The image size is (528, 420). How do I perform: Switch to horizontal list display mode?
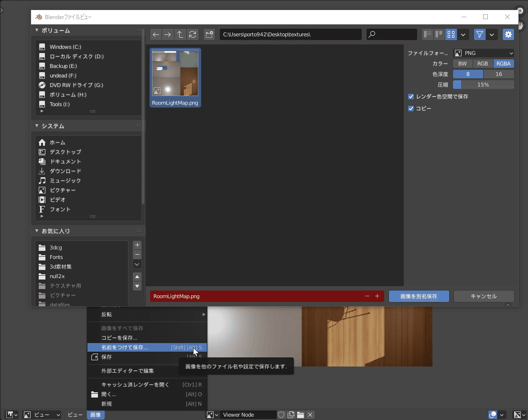pos(439,34)
